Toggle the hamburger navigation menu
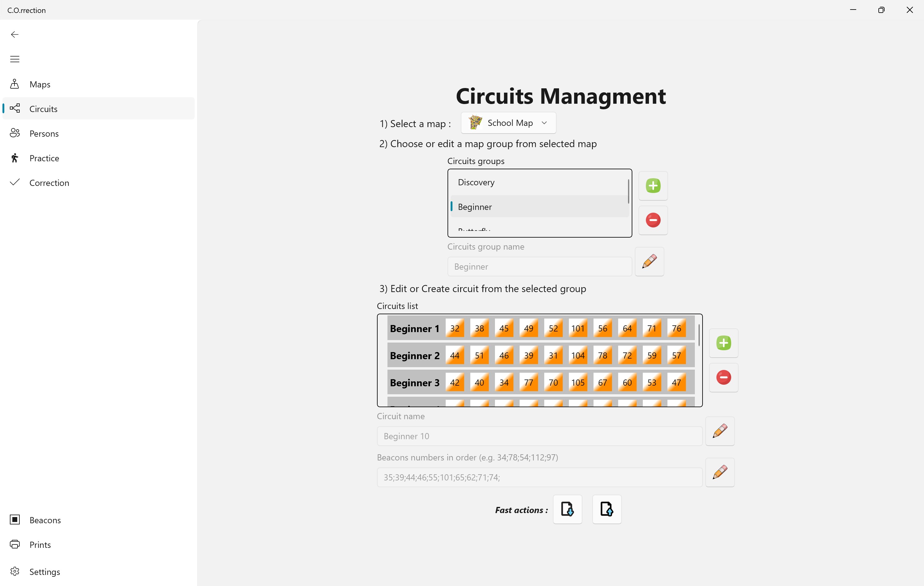This screenshot has height=586, width=924. click(14, 59)
